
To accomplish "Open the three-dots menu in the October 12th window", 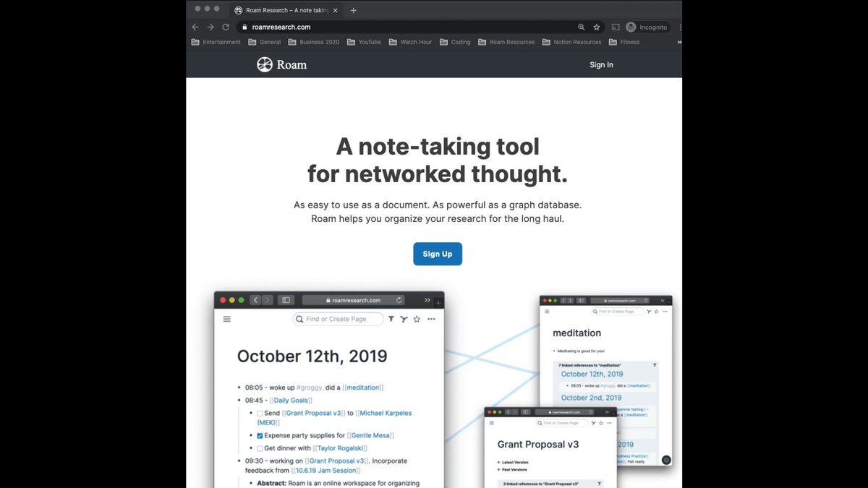I will tap(431, 319).
